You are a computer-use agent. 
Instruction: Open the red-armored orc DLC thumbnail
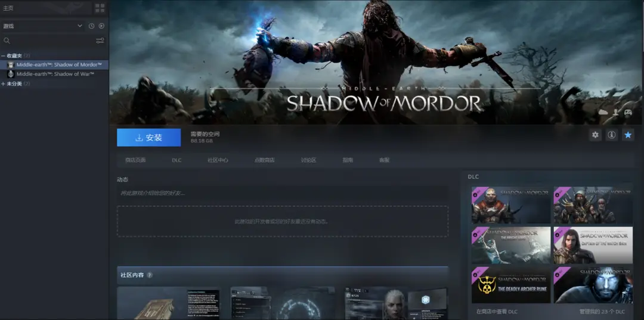511,205
